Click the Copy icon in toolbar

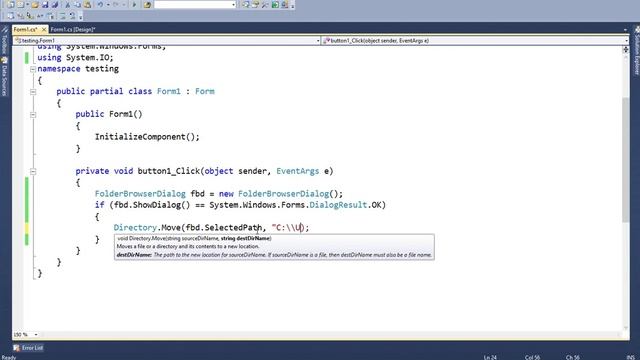pos(78,4)
